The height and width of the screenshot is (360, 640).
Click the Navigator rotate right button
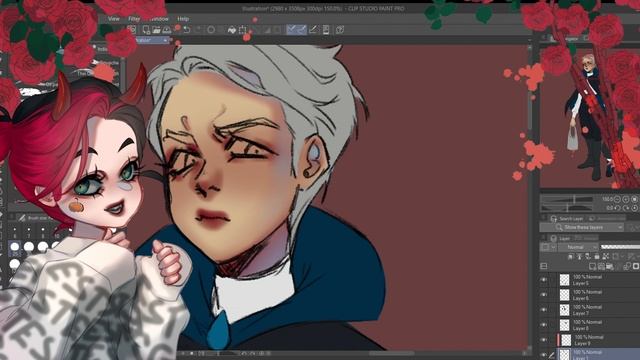click(x=626, y=208)
